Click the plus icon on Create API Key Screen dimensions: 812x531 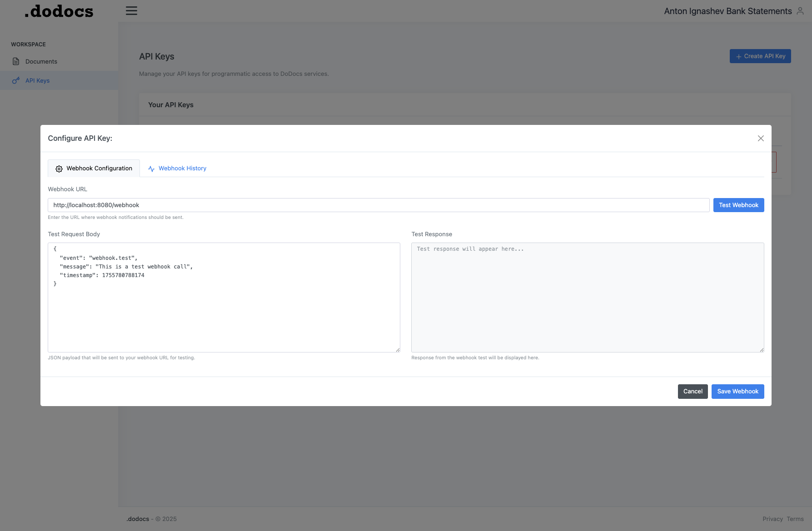(738, 56)
